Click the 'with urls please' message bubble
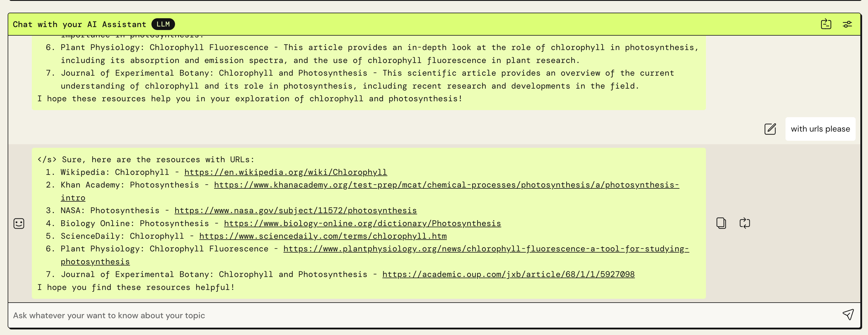The image size is (868, 335). (820, 129)
